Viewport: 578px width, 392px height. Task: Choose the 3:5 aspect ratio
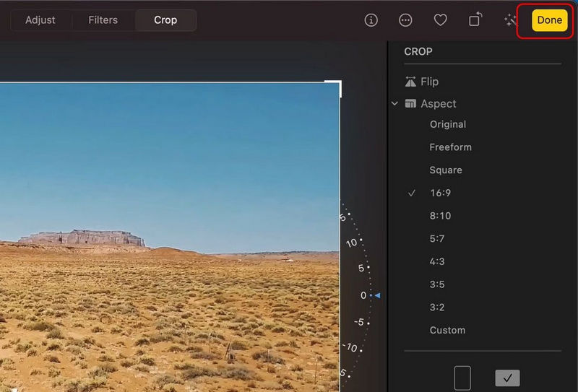[x=437, y=284]
